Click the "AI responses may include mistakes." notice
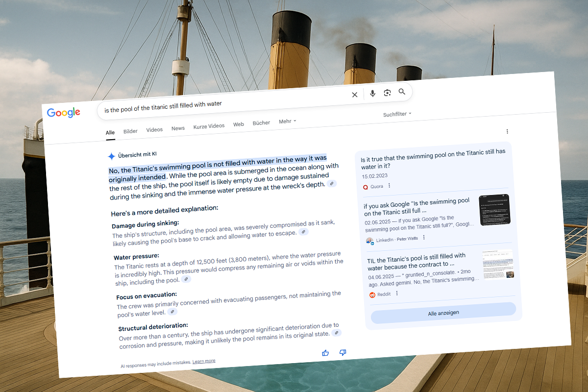Image resolution: width=588 pixels, height=392 pixels. 156,364
